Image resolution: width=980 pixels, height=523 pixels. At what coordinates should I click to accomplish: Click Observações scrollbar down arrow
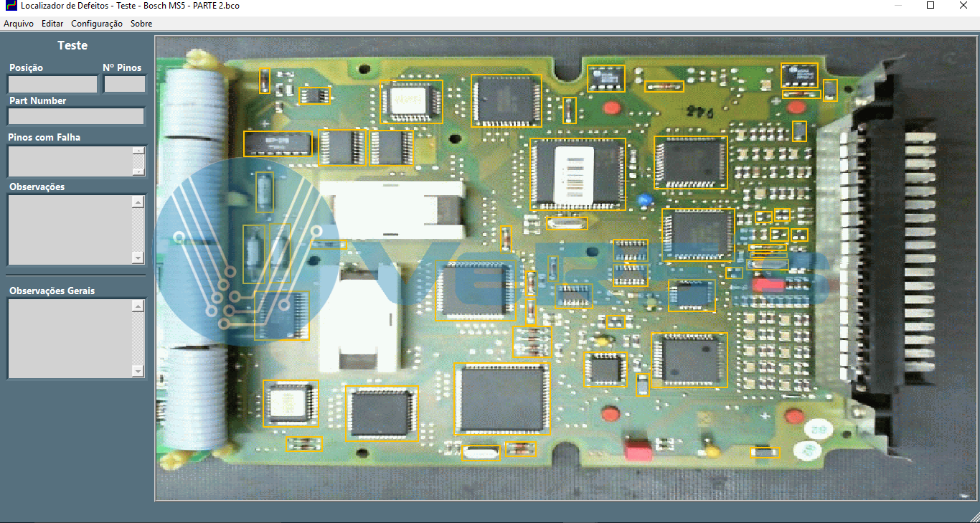click(138, 258)
